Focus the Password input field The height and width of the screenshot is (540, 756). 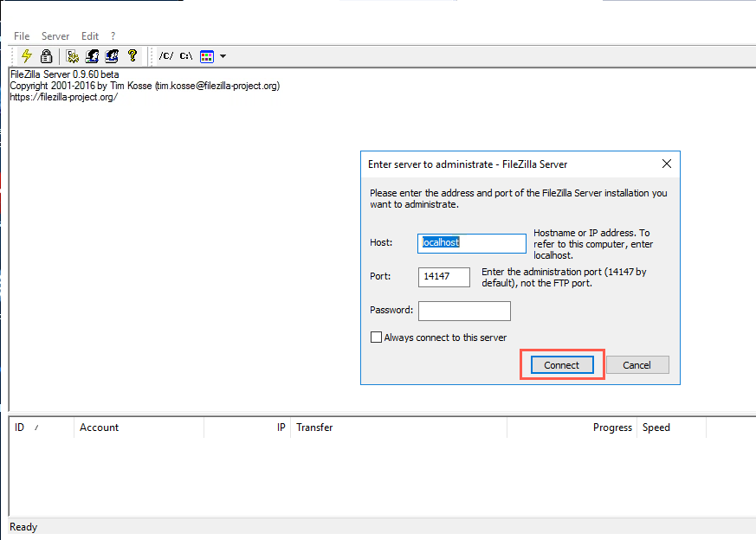click(x=464, y=311)
